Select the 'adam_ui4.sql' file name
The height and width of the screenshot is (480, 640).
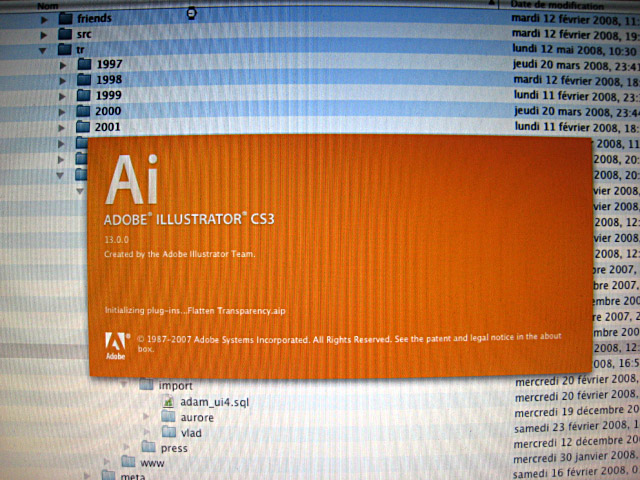tap(214, 402)
